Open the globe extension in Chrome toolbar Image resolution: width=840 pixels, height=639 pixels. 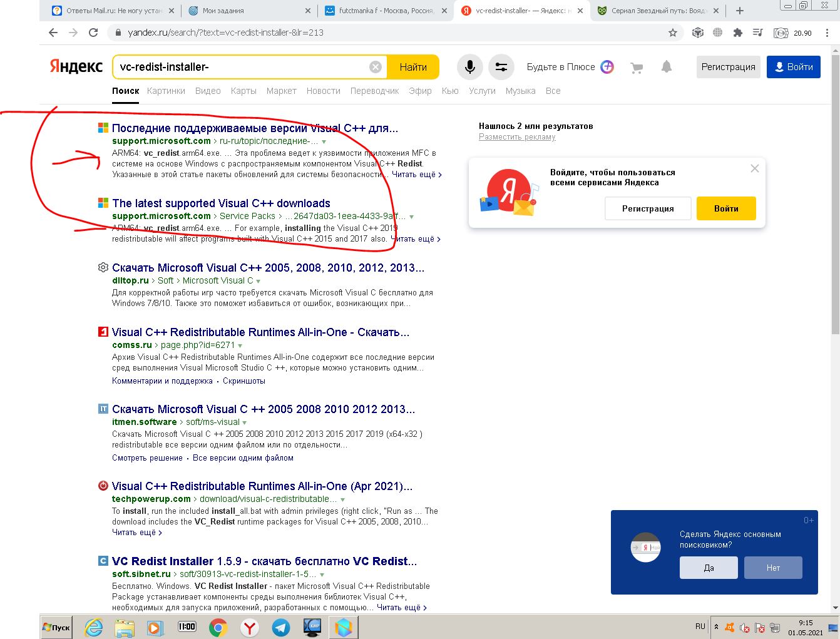click(x=718, y=33)
